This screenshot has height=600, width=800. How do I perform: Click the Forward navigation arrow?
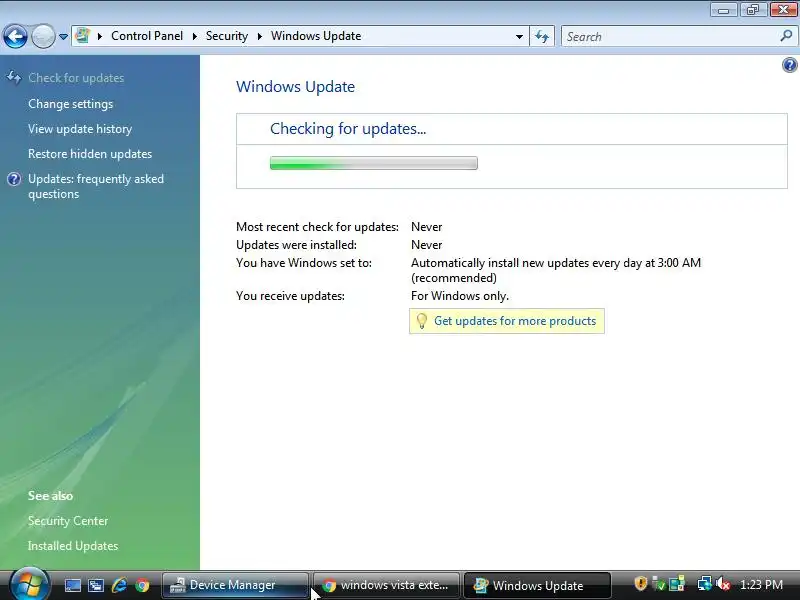coord(43,36)
